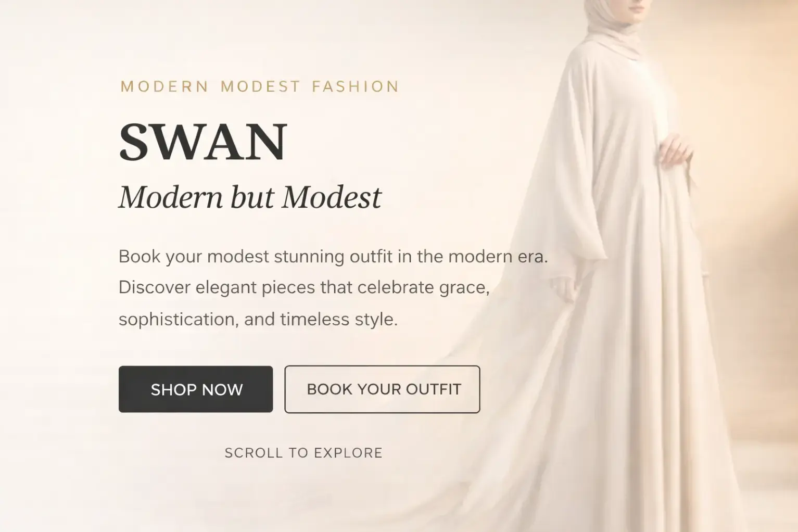The image size is (798, 532).
Task: Click the MODERN MODEST FASHION gold label
Action: [260, 86]
